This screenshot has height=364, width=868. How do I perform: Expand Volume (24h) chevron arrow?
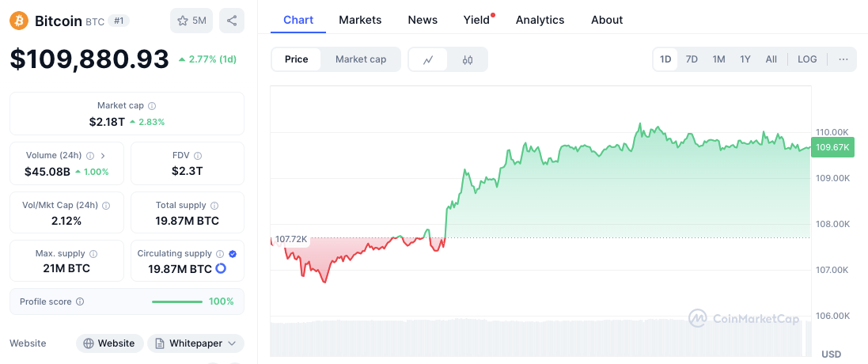coord(103,156)
